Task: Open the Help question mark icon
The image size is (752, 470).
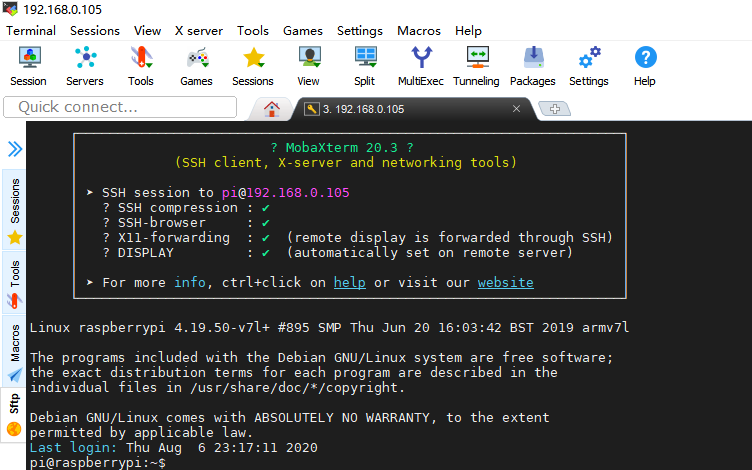Action: 645,66
